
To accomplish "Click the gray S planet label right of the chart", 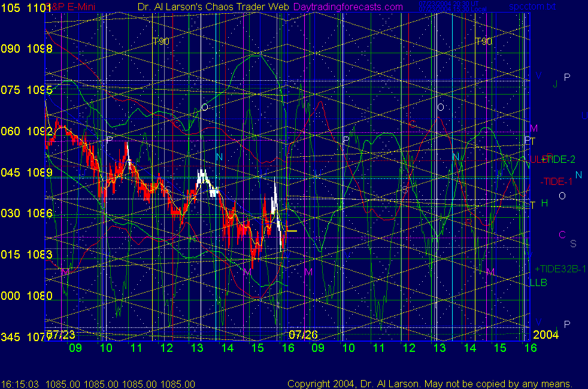I will pyautogui.click(x=573, y=244).
